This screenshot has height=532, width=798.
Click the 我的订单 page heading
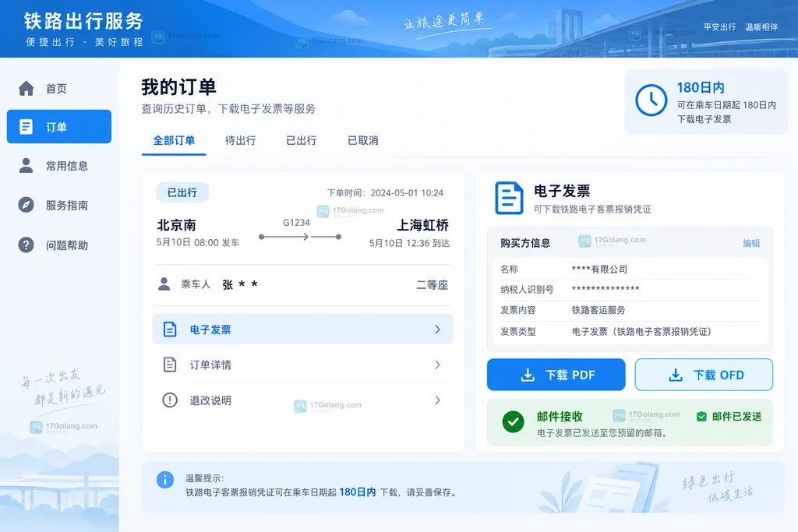(x=178, y=87)
